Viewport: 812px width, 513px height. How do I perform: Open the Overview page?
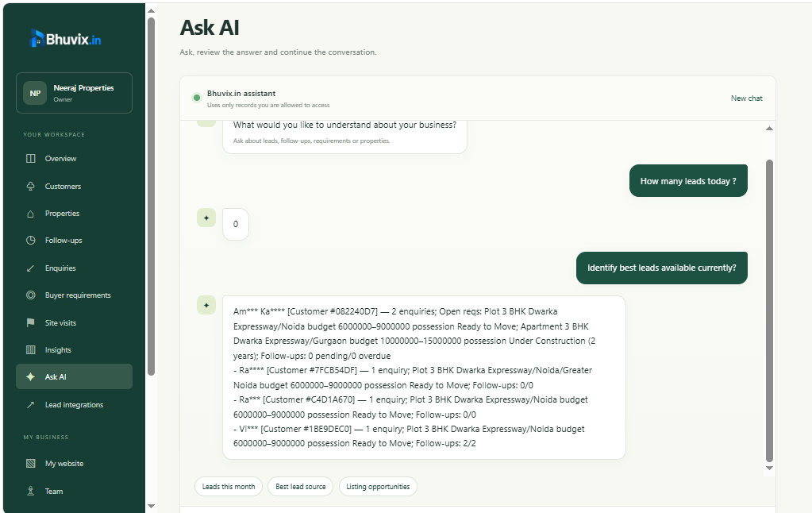point(74,159)
